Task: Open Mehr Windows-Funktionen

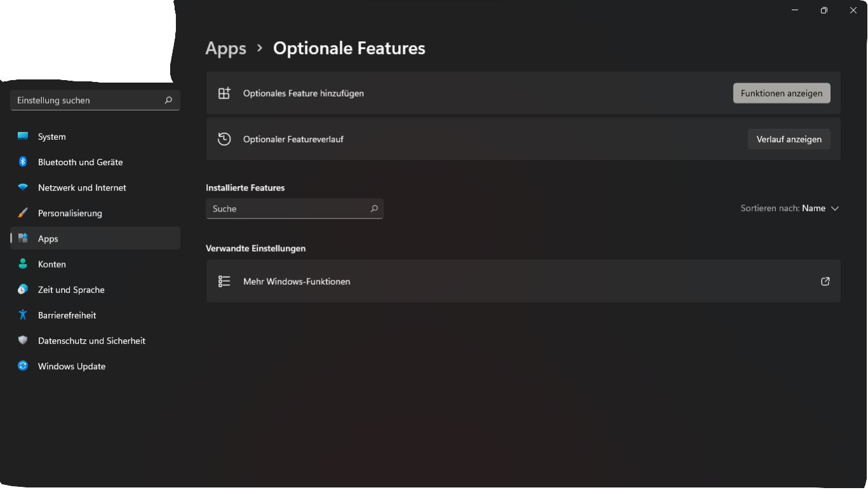Action: coord(296,281)
